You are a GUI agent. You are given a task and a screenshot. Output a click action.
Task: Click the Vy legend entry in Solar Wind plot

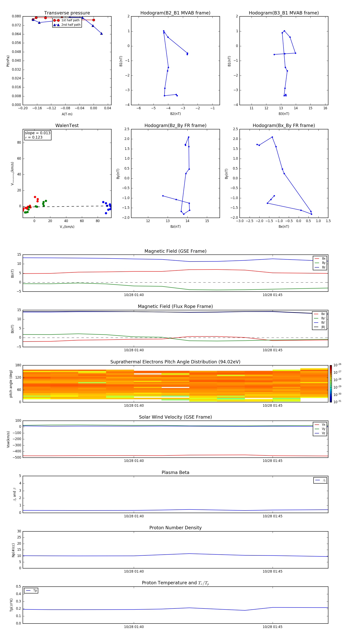(x=320, y=429)
